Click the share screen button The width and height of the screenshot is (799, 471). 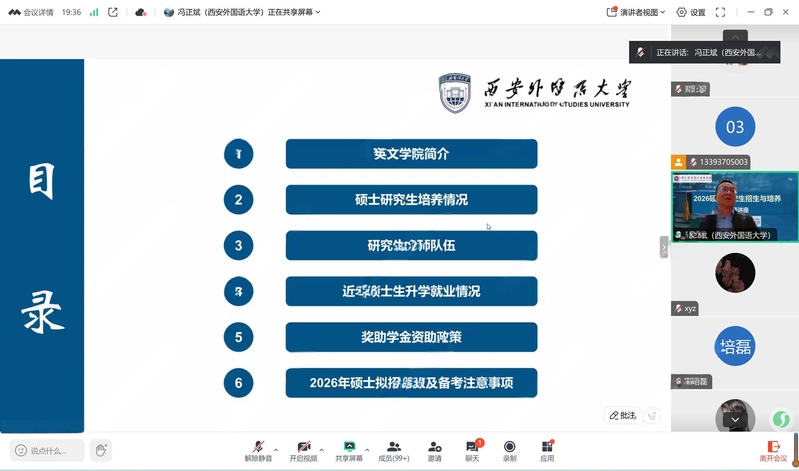point(349,450)
